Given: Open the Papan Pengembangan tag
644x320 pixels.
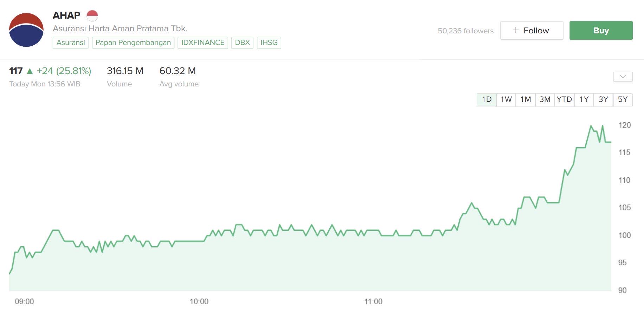Looking at the screenshot, I should pyautogui.click(x=133, y=43).
